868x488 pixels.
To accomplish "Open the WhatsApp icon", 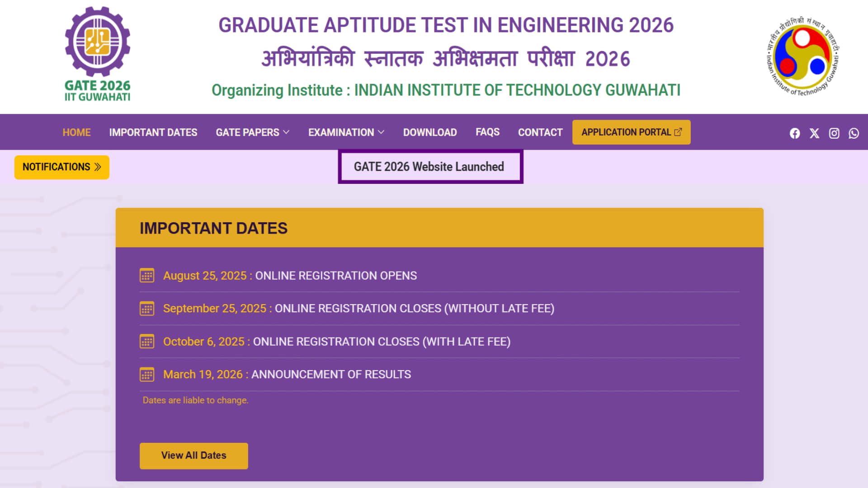I will pyautogui.click(x=854, y=133).
